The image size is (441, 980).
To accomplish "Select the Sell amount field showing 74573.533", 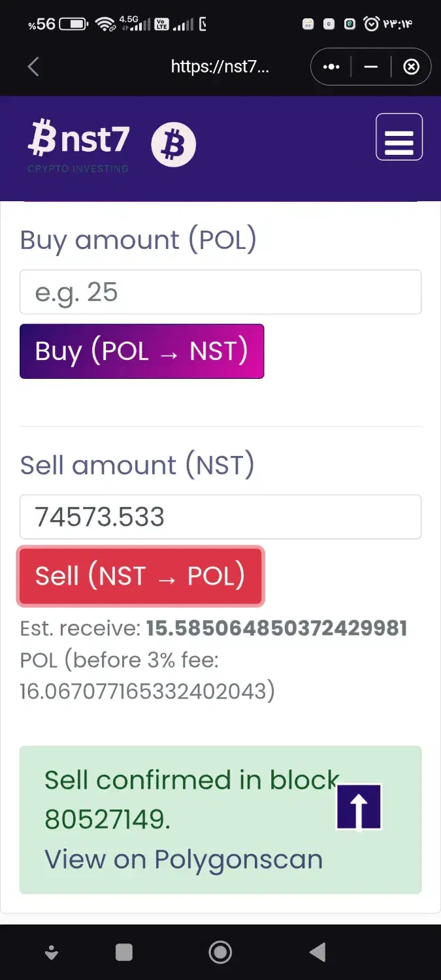I will point(220,517).
